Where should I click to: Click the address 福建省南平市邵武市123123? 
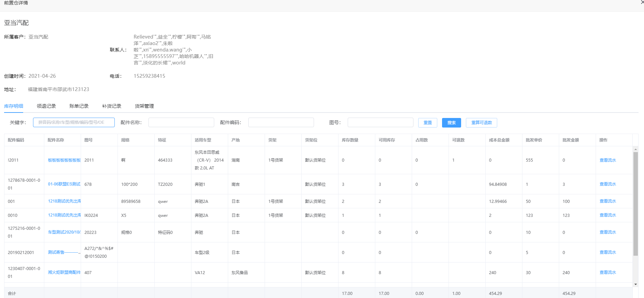coord(59,89)
